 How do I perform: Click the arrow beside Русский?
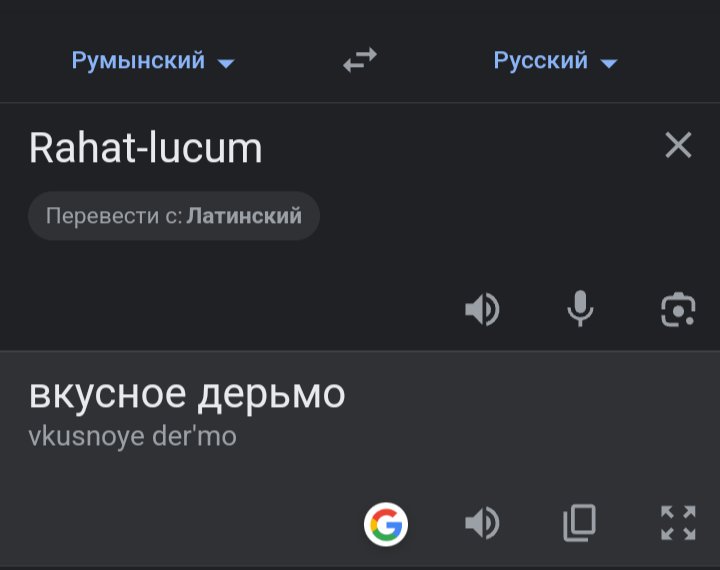pyautogui.click(x=609, y=63)
